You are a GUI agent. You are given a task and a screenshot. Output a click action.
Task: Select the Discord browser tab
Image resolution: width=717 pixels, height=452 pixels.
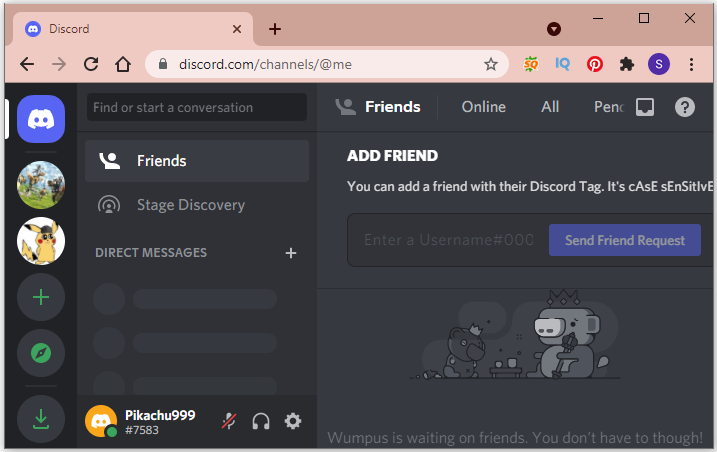pos(133,29)
